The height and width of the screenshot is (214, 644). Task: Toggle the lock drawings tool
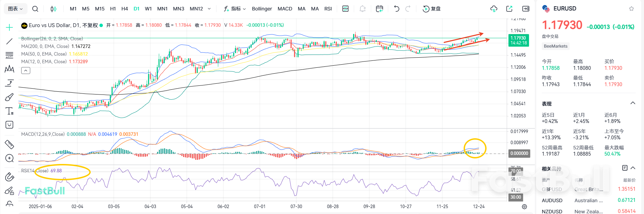pyautogui.click(x=9, y=204)
